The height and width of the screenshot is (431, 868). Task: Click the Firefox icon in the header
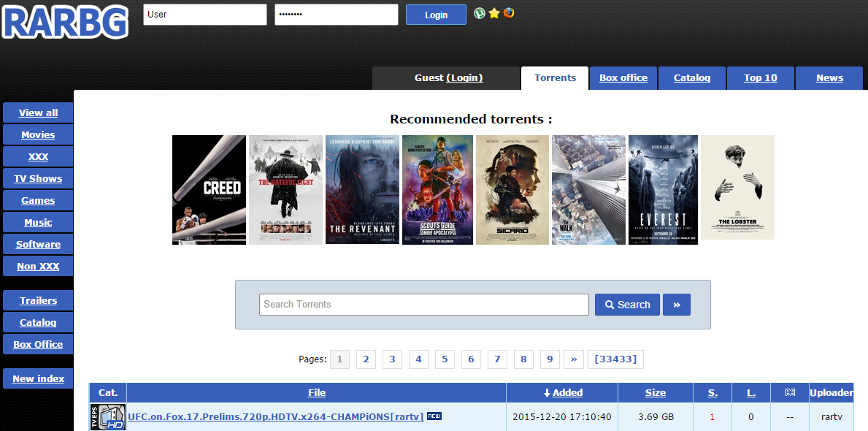[509, 12]
